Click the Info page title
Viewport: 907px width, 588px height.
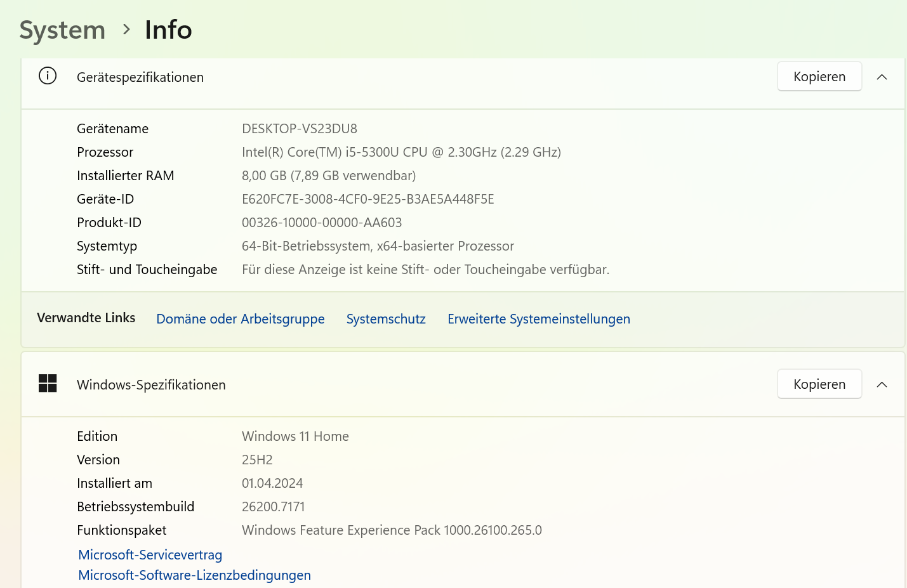(168, 30)
